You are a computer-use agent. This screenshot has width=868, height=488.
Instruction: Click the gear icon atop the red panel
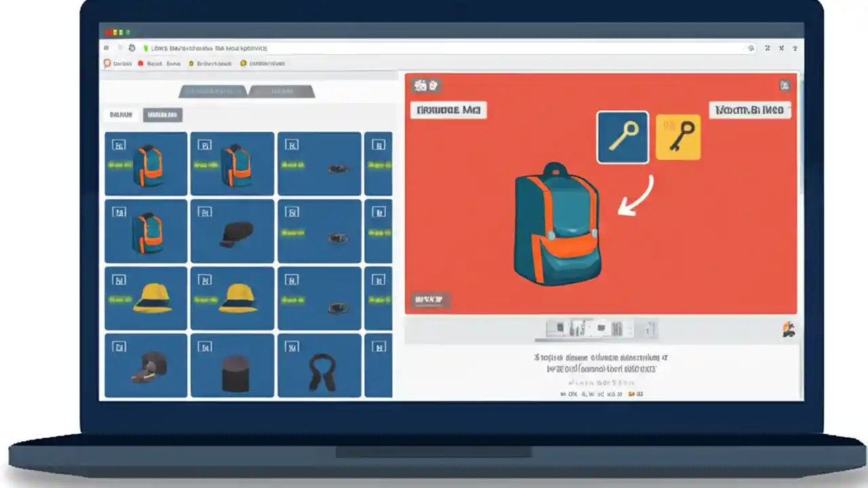(x=420, y=85)
